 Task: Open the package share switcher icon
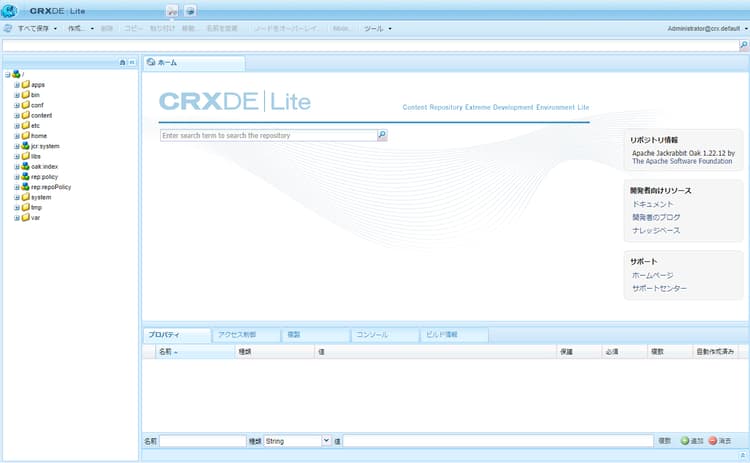pyautogui.click(x=190, y=10)
